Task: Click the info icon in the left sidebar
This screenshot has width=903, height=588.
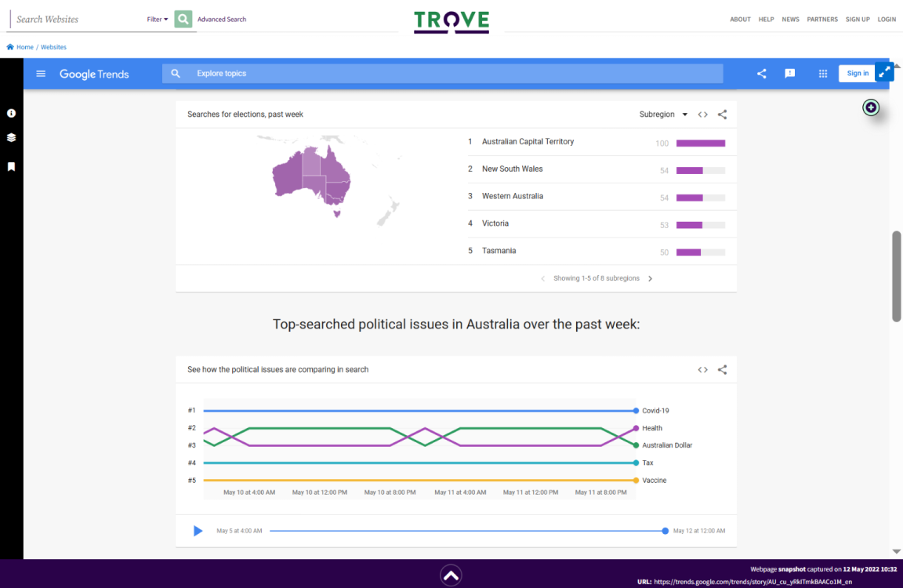Action: point(11,113)
